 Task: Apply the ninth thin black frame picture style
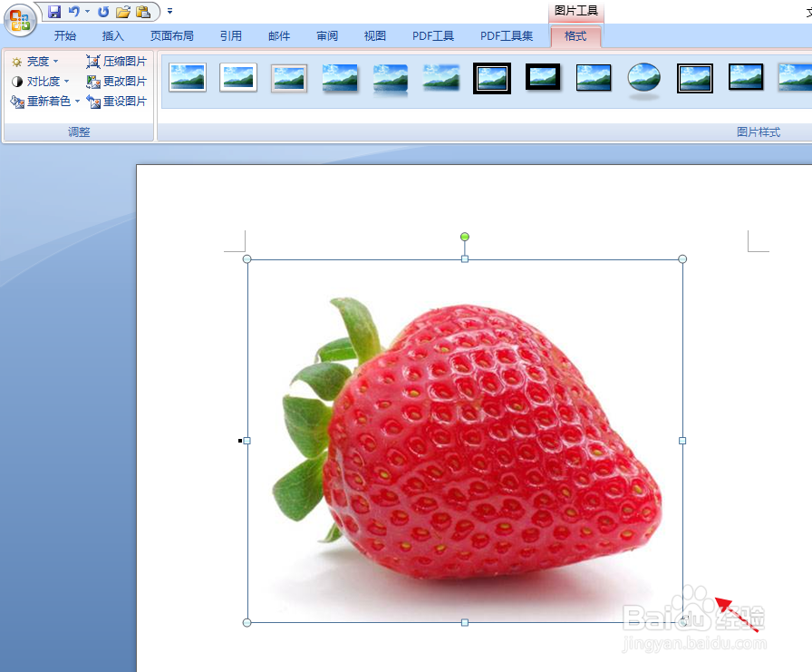(x=594, y=78)
